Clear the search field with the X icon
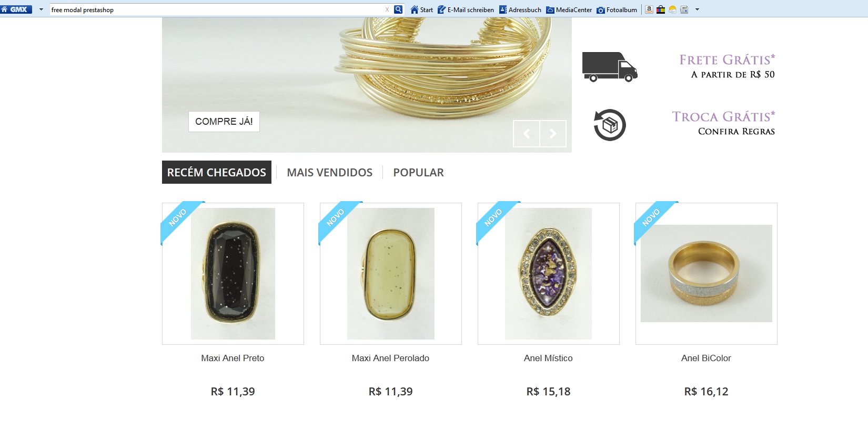The width and height of the screenshot is (868, 428). pyautogui.click(x=387, y=9)
